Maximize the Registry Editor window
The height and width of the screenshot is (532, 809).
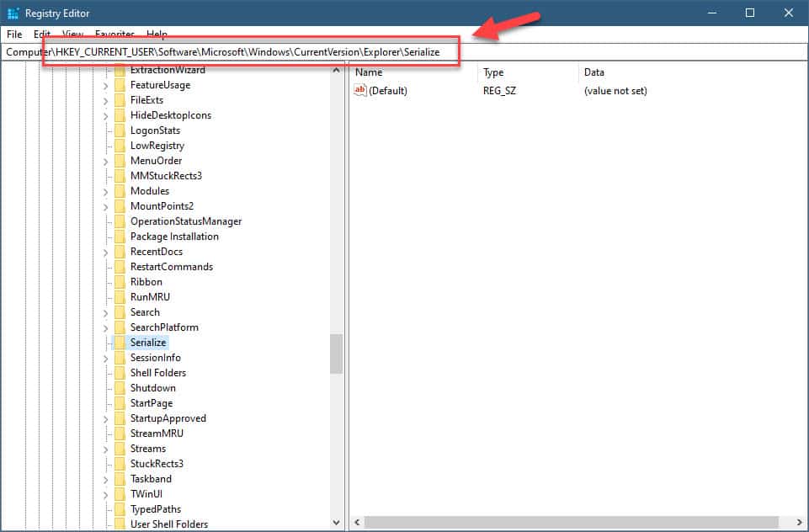click(750, 13)
